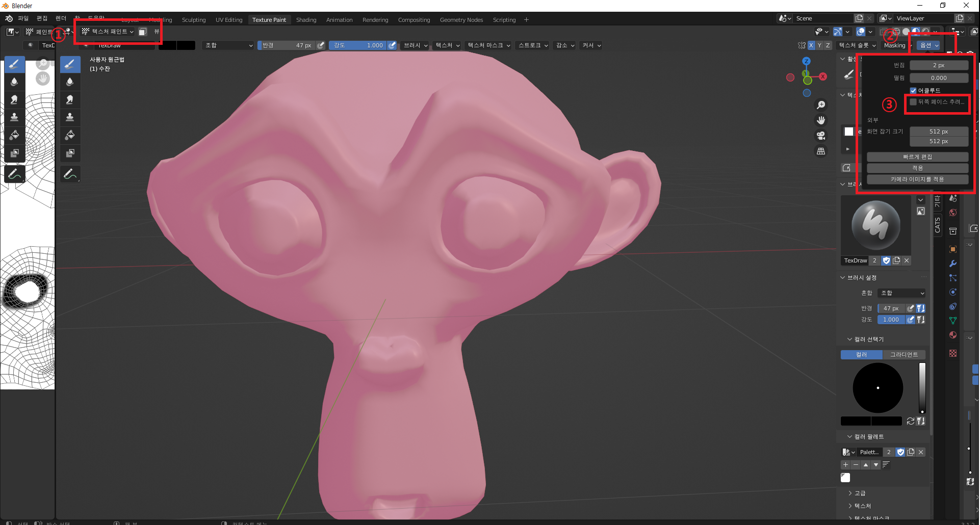Screen dimensions: 980x525
Task: Open the 스트로크 header dropdown
Action: click(533, 45)
